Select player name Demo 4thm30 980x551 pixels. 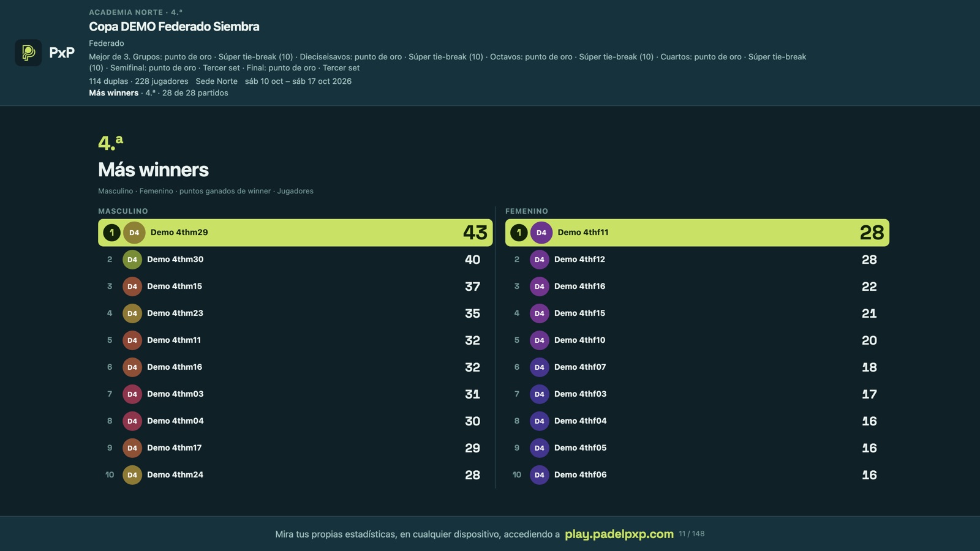click(x=175, y=260)
